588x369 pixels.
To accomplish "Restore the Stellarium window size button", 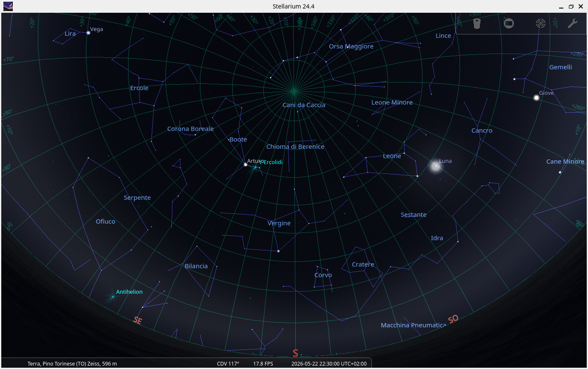I will (x=571, y=6).
